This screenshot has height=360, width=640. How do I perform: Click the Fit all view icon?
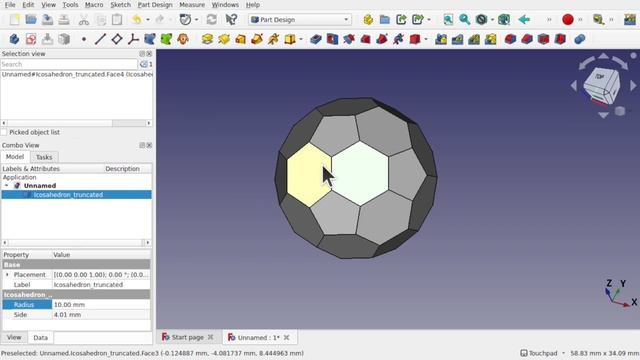(x=448, y=20)
